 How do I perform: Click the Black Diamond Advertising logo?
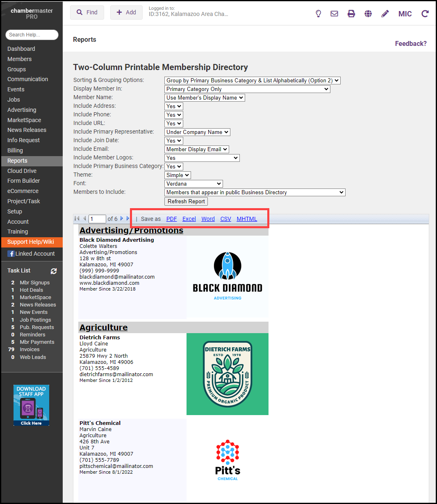point(228,277)
